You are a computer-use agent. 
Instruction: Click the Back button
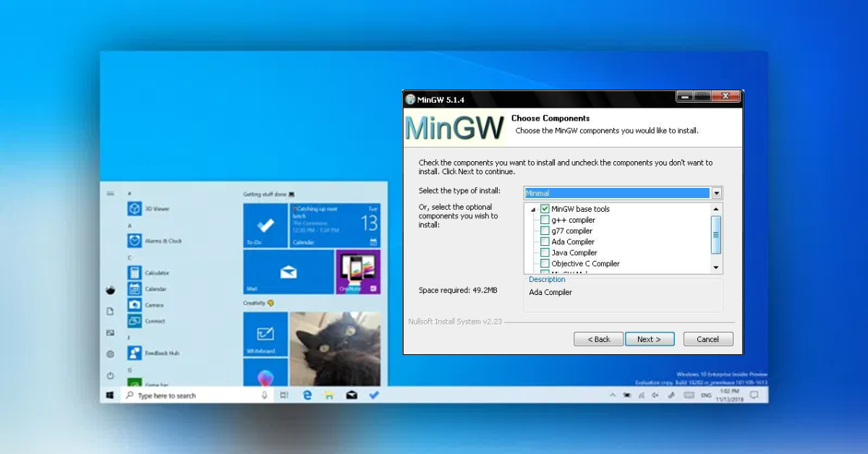coord(598,339)
